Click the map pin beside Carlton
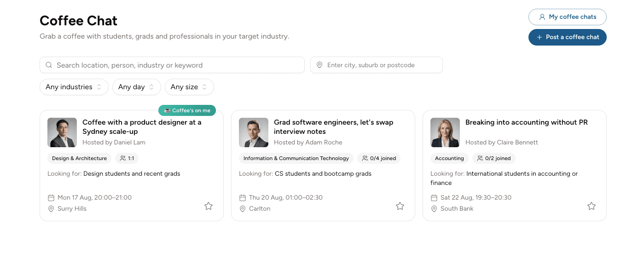This screenshot has height=276, width=644. pyautogui.click(x=243, y=209)
